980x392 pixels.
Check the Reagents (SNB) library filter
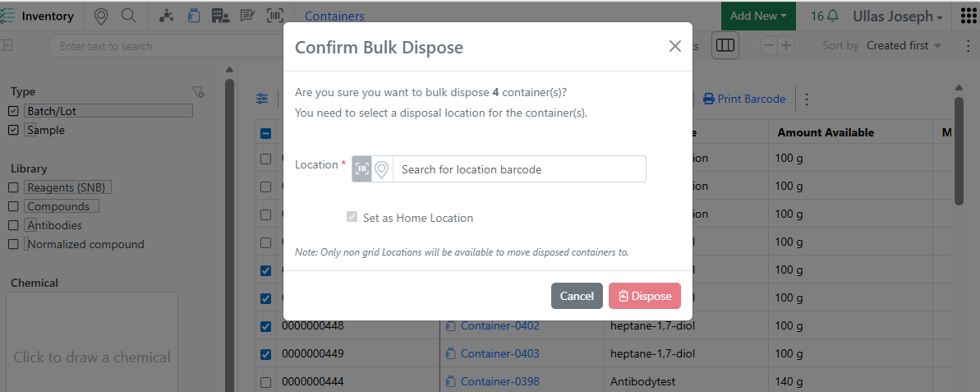13,187
